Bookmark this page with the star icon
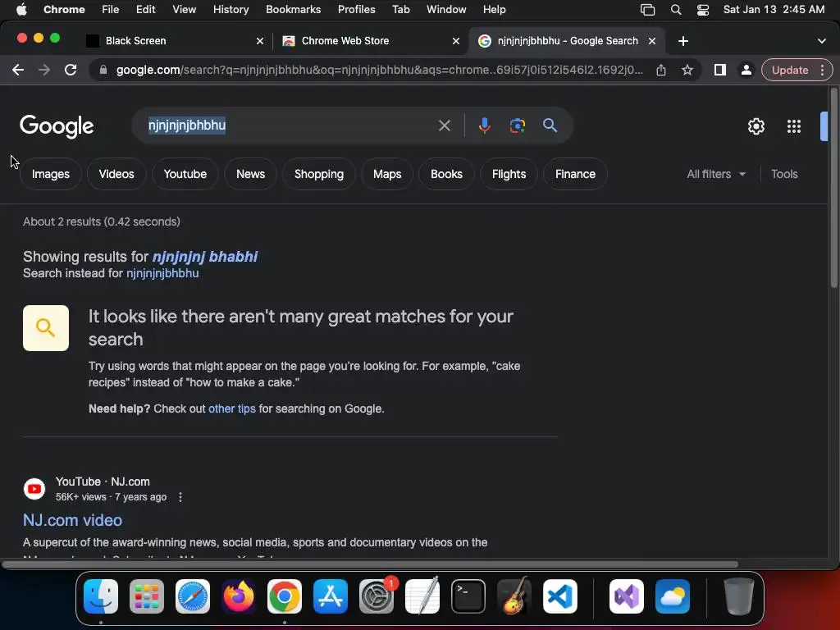The image size is (840, 630). [687, 70]
